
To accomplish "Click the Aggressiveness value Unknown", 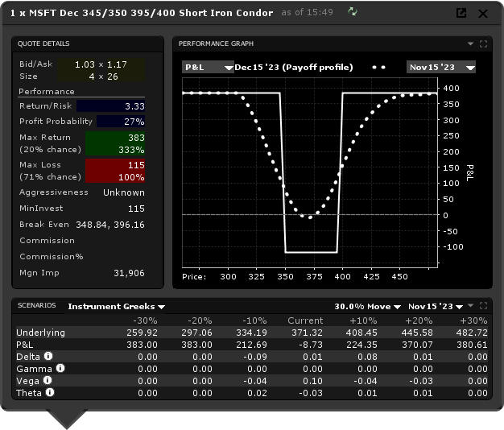I will tap(124, 192).
